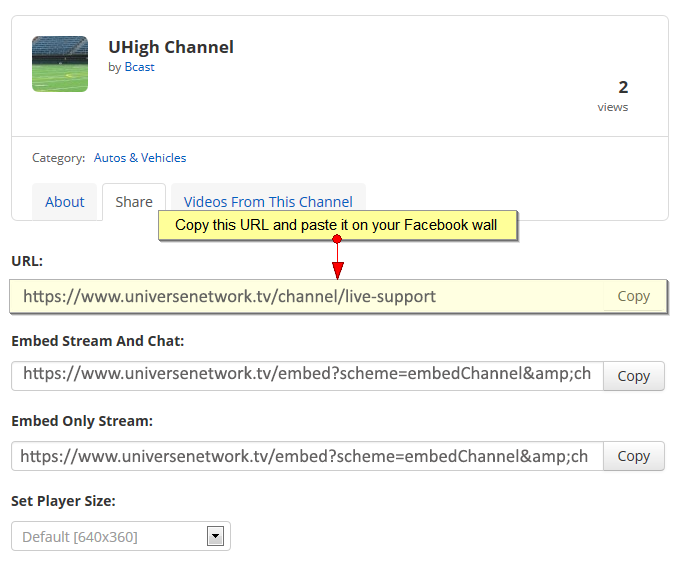Screen dimensions: 689x567
Task: Switch to the About tab
Action: 64,202
